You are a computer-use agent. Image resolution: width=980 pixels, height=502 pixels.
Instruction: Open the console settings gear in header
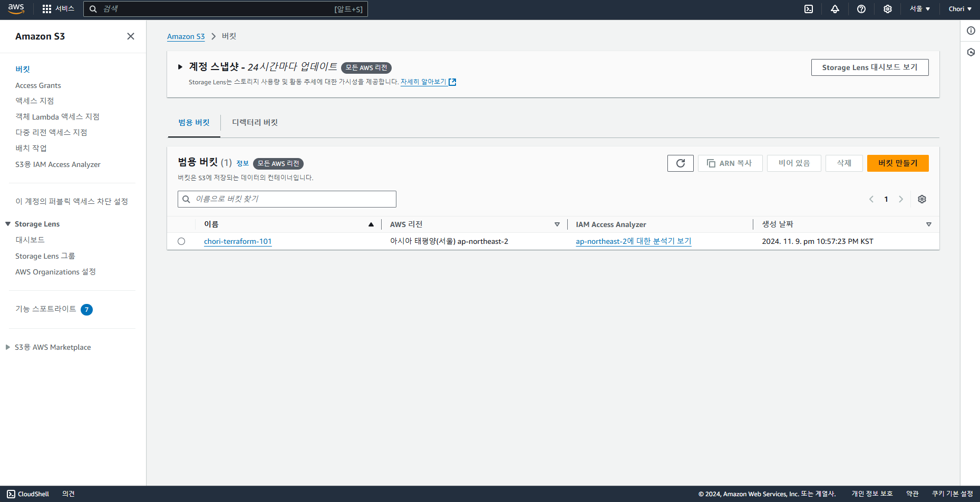(x=888, y=9)
